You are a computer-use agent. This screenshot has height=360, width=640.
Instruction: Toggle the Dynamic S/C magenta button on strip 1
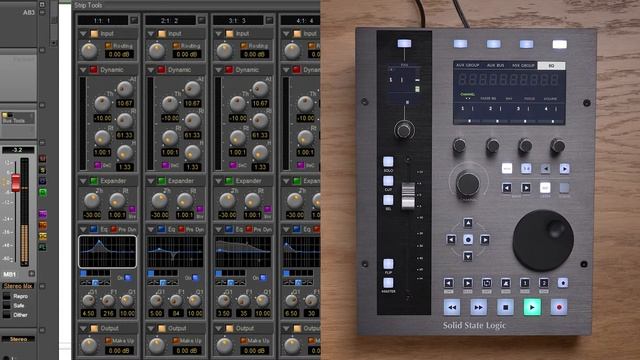98,165
